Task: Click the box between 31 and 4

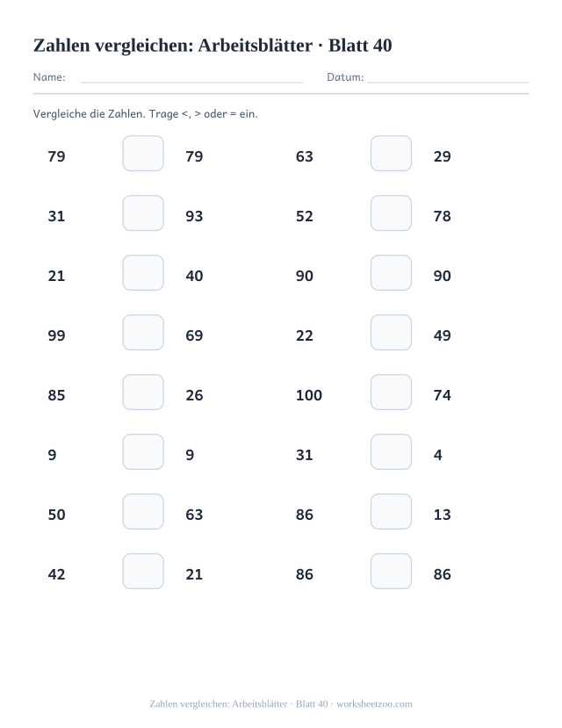Action: 391,451
